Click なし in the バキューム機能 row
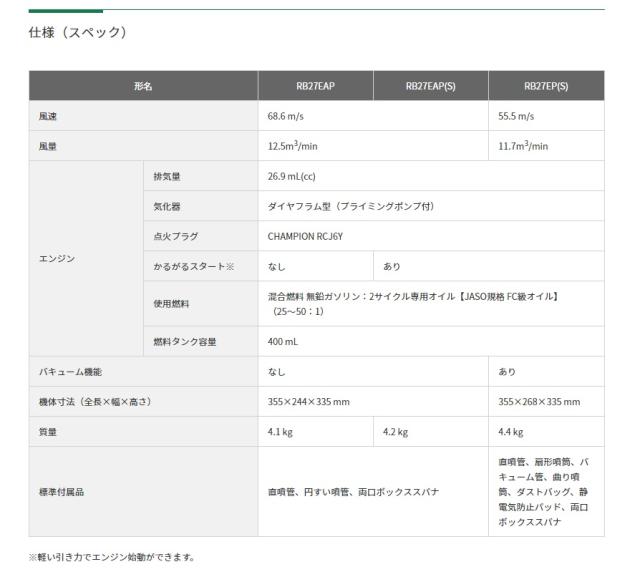This screenshot has width=640, height=582. [x=277, y=372]
